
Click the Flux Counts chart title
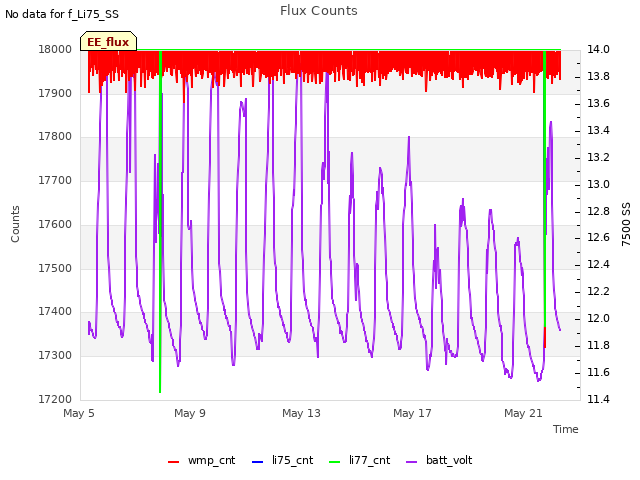[319, 11]
